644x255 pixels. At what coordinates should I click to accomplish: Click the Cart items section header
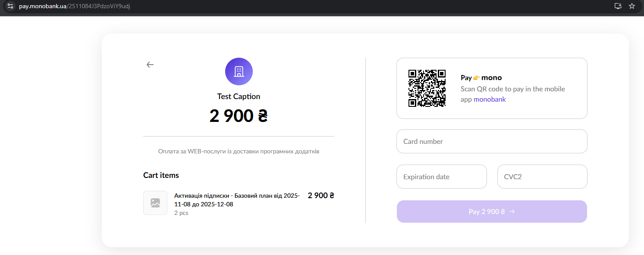[x=161, y=175]
